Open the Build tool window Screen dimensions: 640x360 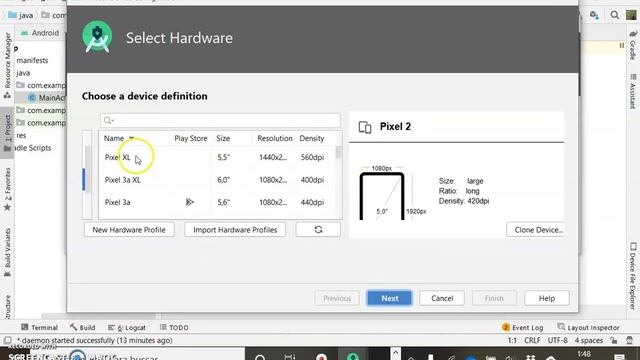point(82,327)
